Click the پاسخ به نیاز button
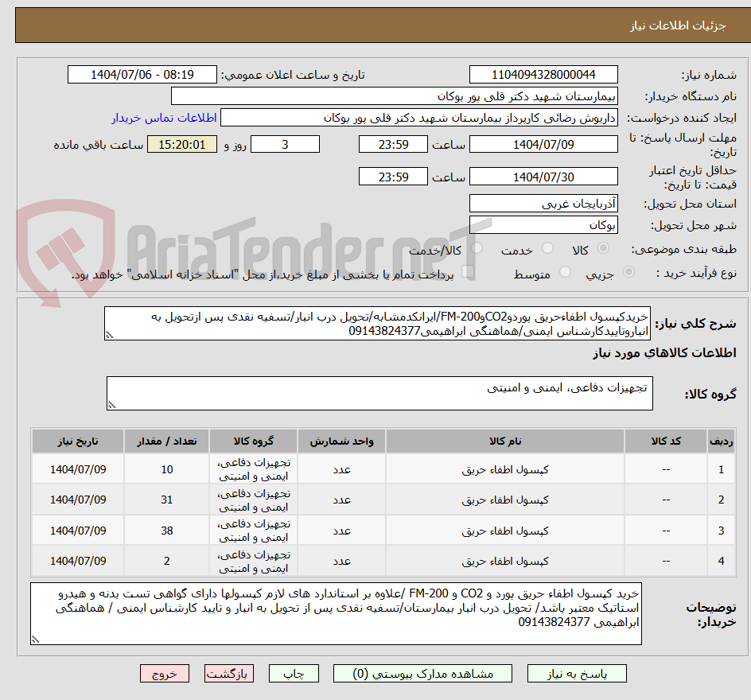This screenshot has height=700, width=751. pyautogui.click(x=577, y=673)
